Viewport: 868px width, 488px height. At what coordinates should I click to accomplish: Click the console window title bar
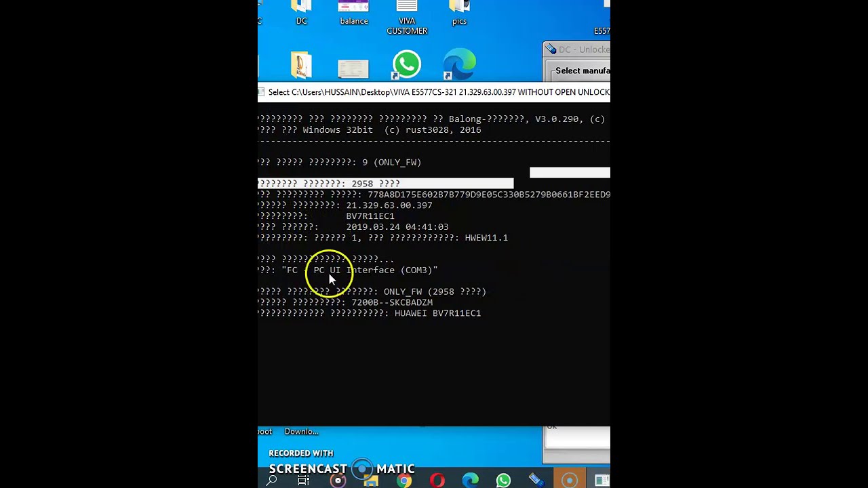[434, 92]
